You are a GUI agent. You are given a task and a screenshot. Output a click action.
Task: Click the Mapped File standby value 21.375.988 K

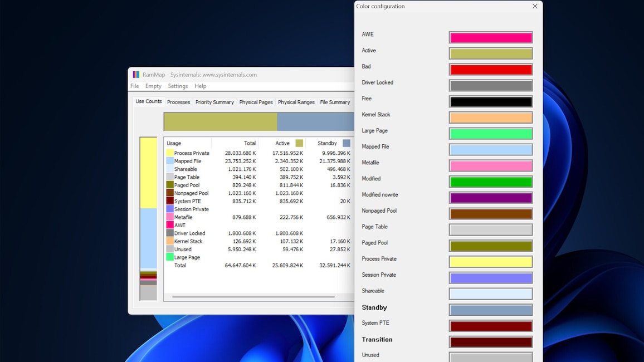335,162
